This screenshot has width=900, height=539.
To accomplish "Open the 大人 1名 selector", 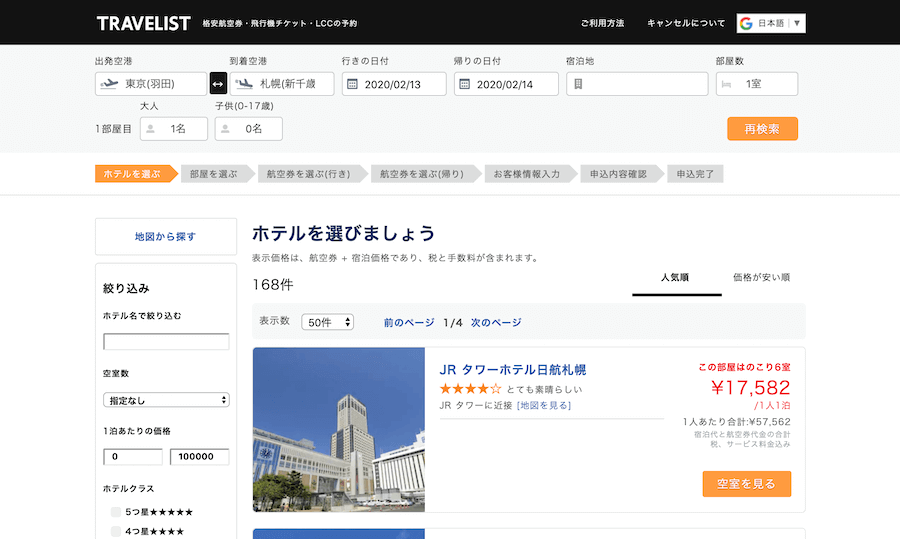I will pos(173,129).
